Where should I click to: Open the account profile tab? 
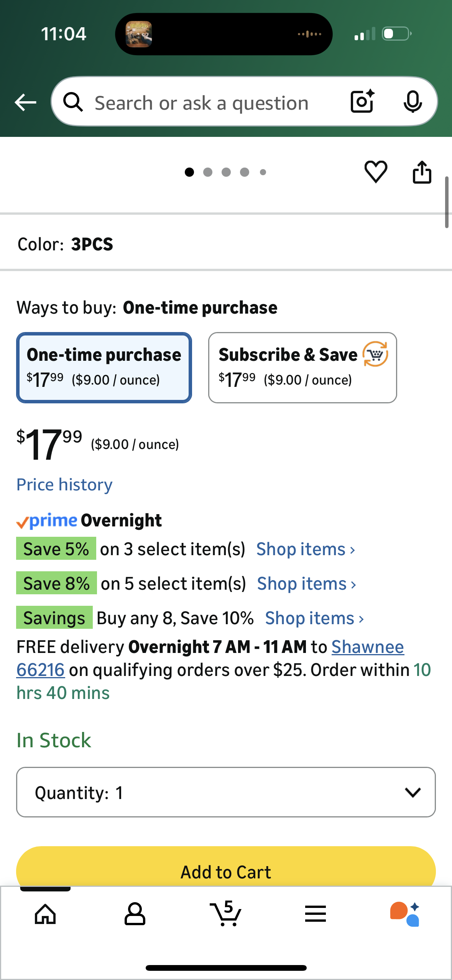pyautogui.click(x=135, y=914)
